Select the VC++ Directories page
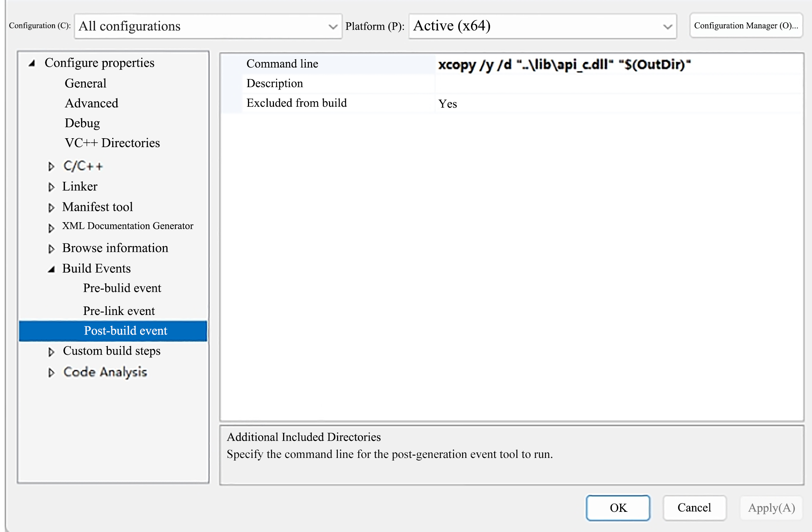 112,143
